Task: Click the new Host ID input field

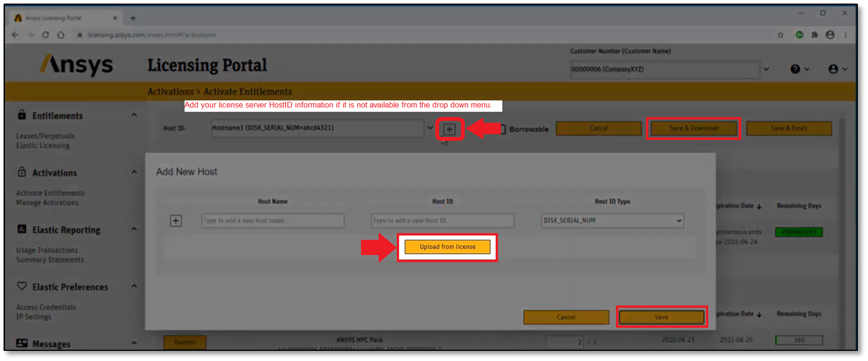Action: [443, 221]
